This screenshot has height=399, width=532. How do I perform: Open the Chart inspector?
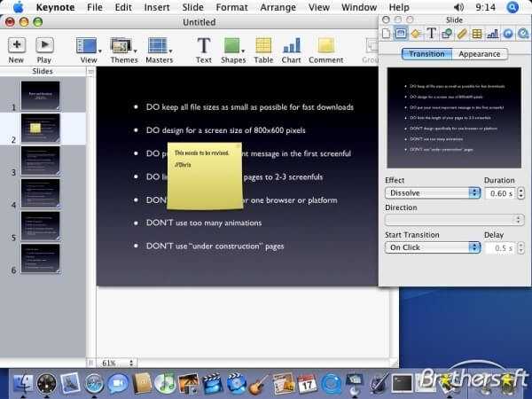(492, 34)
